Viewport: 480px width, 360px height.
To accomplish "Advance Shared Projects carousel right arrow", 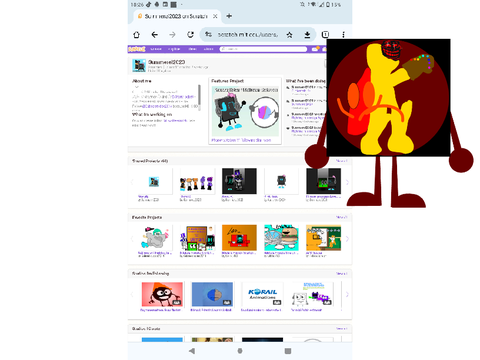I will pyautogui.click(x=347, y=182).
